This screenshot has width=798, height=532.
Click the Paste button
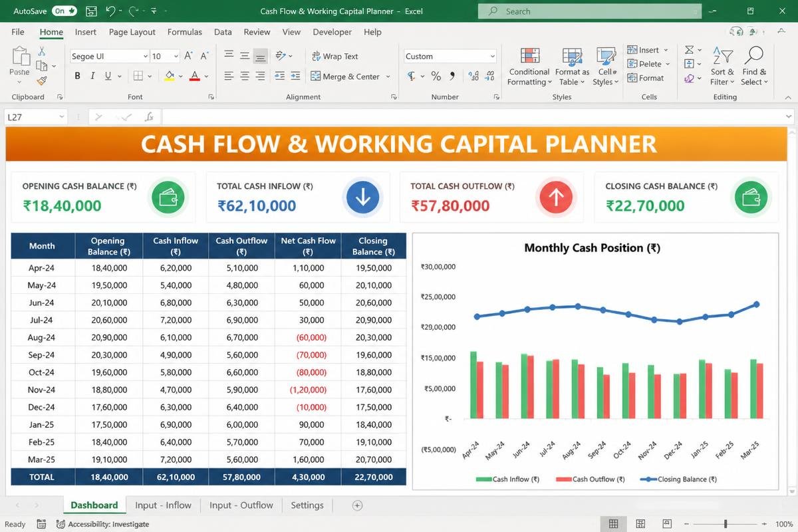coord(19,65)
